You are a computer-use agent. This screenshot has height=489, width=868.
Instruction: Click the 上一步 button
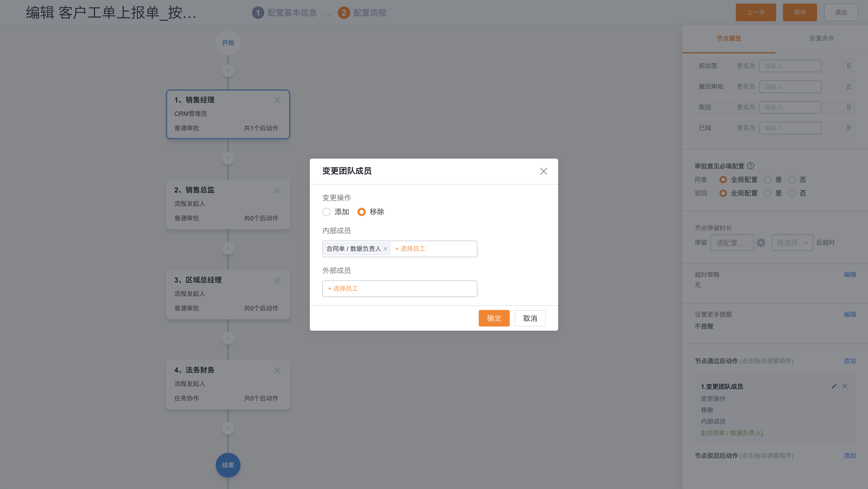[756, 12]
